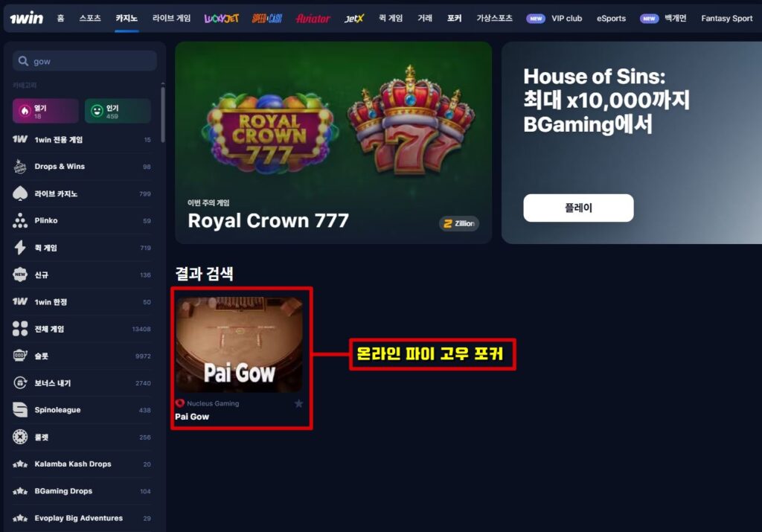Click the 1win logo icon
The image size is (762, 532).
click(x=26, y=19)
